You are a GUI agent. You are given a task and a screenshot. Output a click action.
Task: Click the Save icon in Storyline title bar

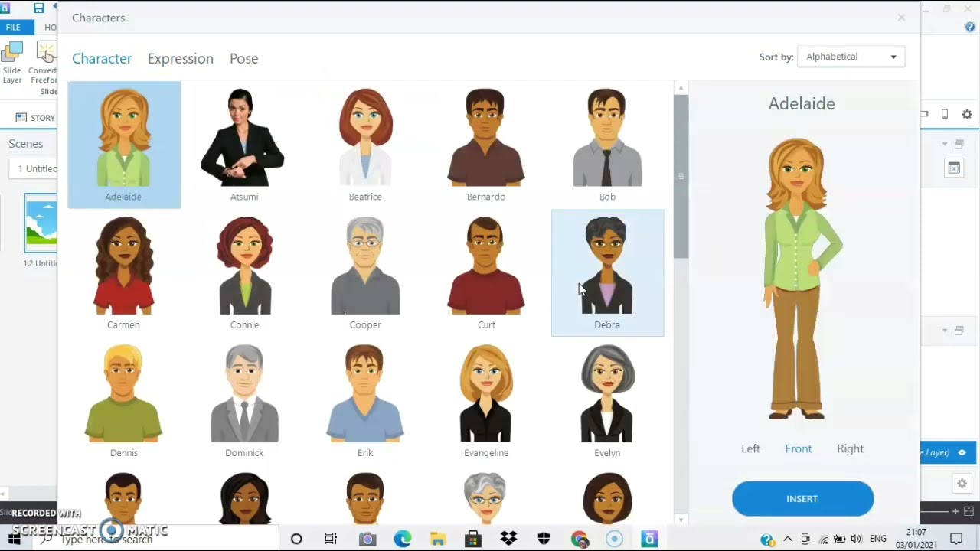tap(38, 8)
